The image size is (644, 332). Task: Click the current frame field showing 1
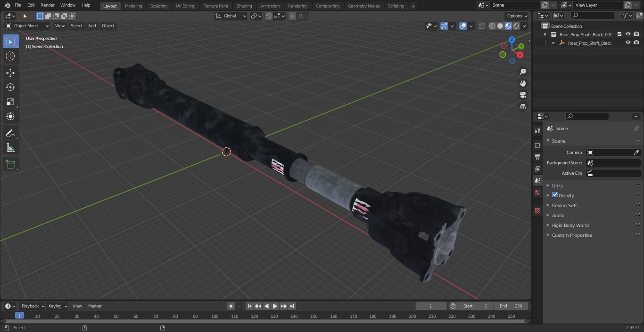point(430,306)
